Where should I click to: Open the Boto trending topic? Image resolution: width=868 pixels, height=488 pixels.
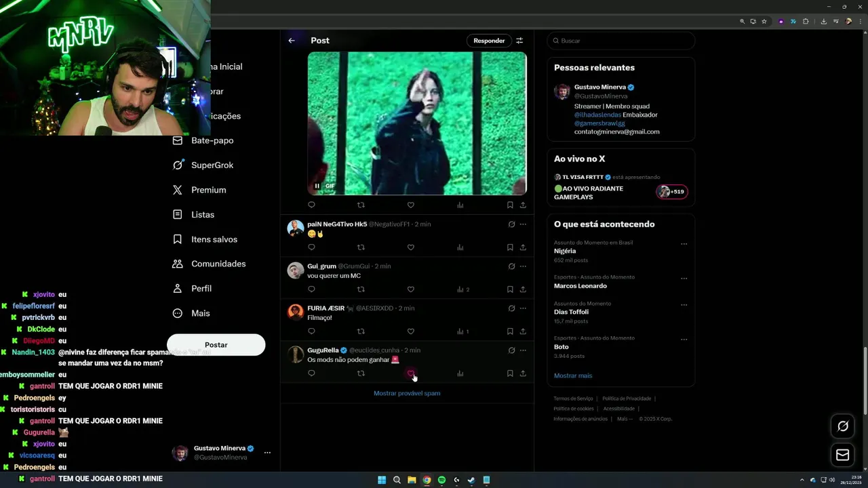coord(561,347)
